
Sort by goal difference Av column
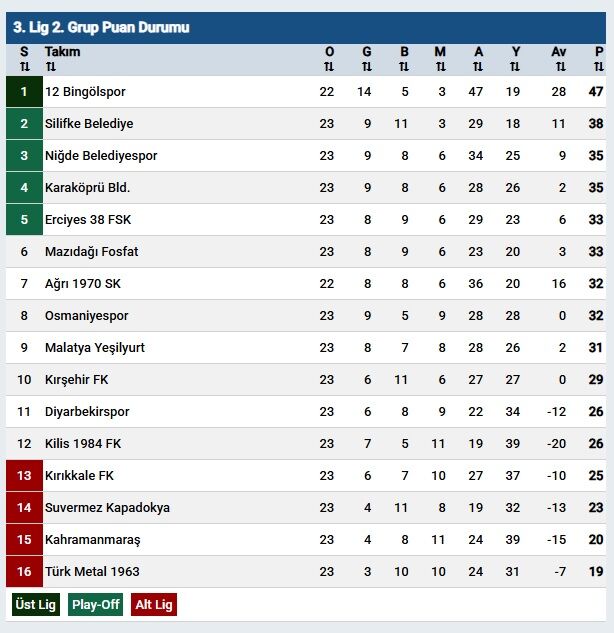558,67
